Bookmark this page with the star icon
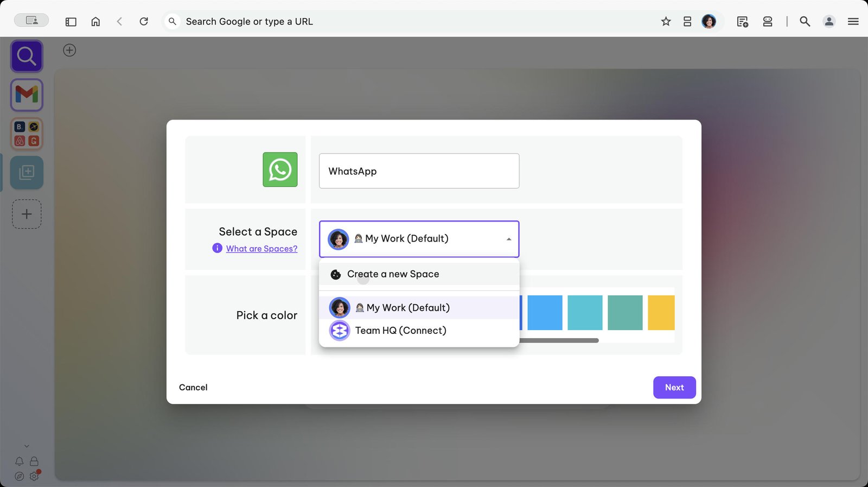Screen dimensions: 868x487 (666, 22)
